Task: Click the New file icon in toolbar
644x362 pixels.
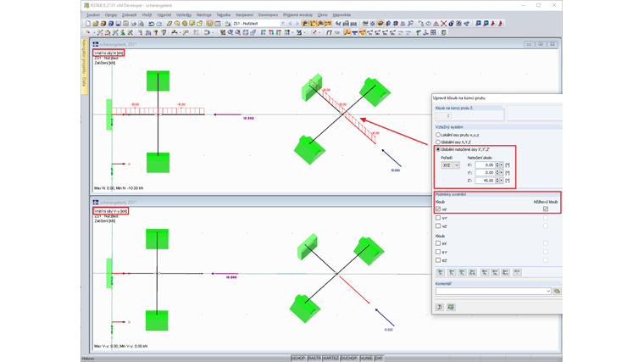Action: [88, 24]
